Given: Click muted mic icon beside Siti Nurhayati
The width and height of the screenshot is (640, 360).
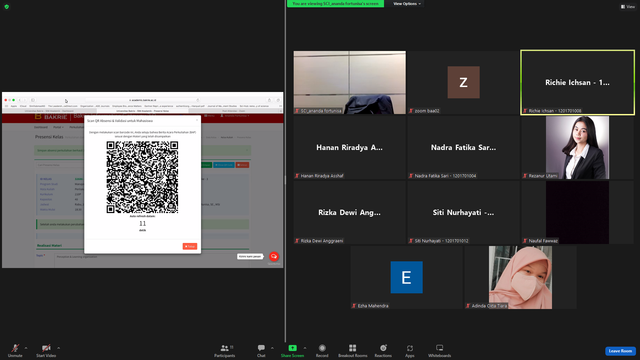Looking at the screenshot, I should point(411,241).
